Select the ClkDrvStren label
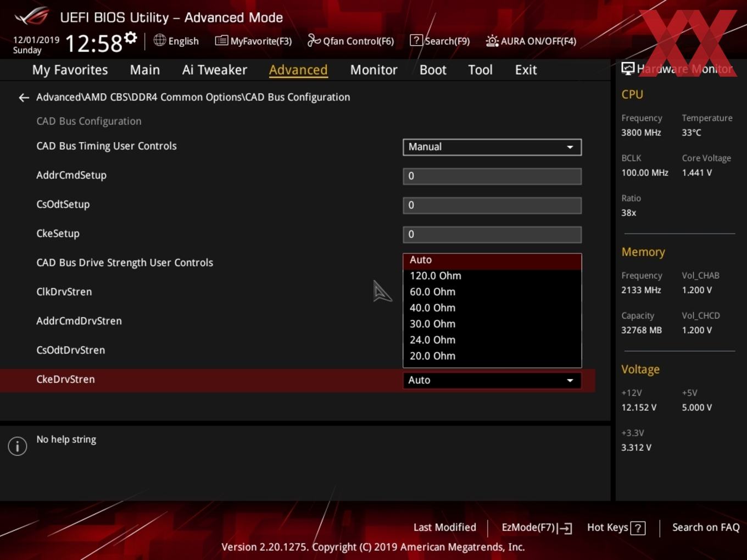The image size is (747, 560). pos(64,292)
